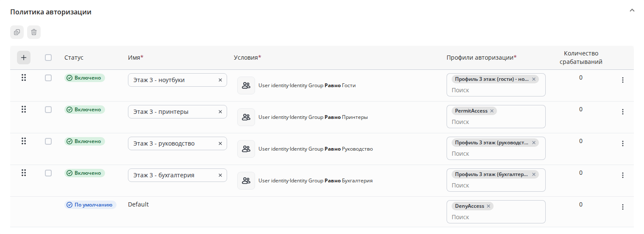Click the По умолчанию status badge
644x234 pixels.
click(91, 205)
